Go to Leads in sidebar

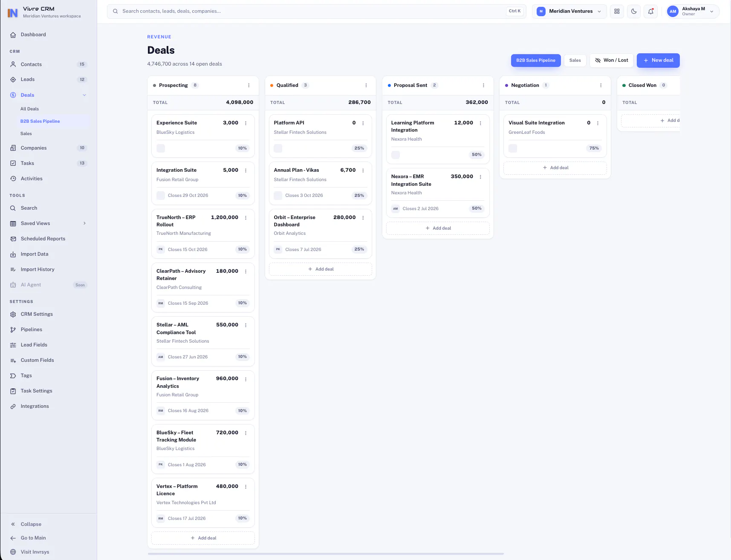coord(49,79)
